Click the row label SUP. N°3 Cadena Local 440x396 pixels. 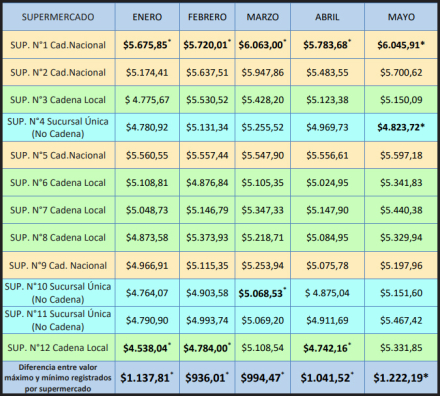click(x=58, y=100)
